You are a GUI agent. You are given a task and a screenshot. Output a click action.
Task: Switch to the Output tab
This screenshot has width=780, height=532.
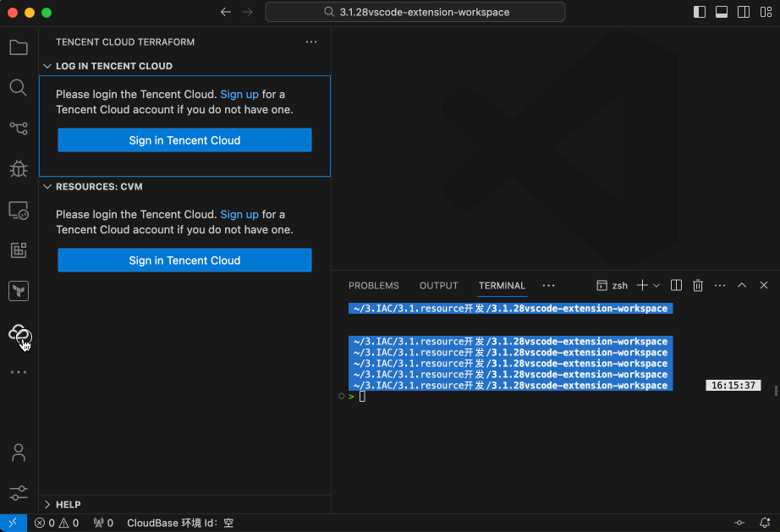[x=438, y=285]
